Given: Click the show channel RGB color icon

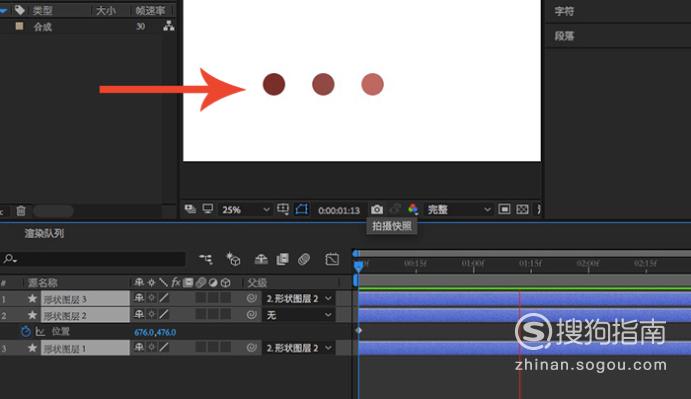Looking at the screenshot, I should pyautogui.click(x=413, y=209).
